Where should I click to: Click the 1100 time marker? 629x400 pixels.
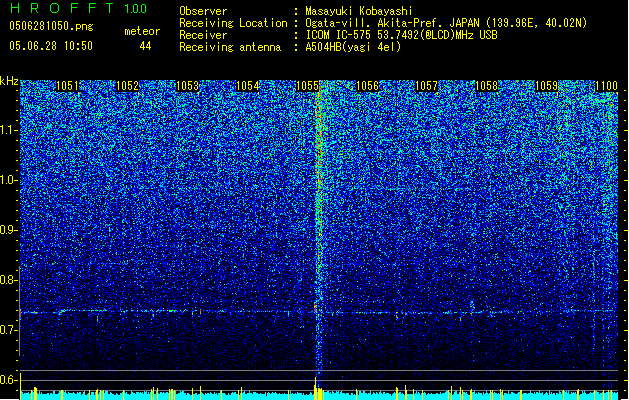click(x=606, y=86)
